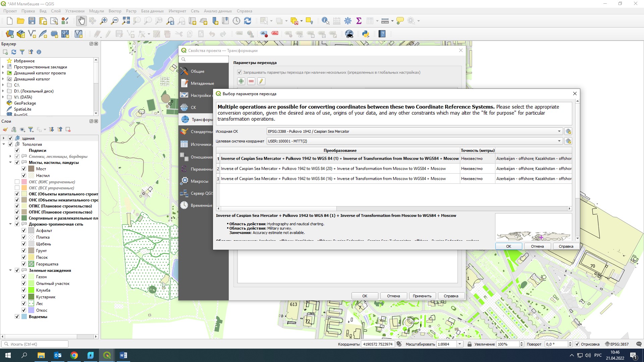Open Processing Toolbox gear icon

click(348, 21)
